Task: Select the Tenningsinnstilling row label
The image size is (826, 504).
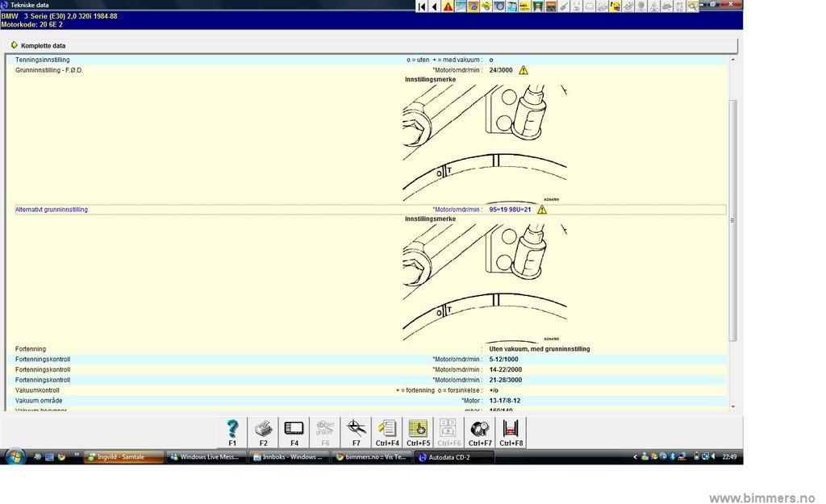Action: click(x=42, y=60)
